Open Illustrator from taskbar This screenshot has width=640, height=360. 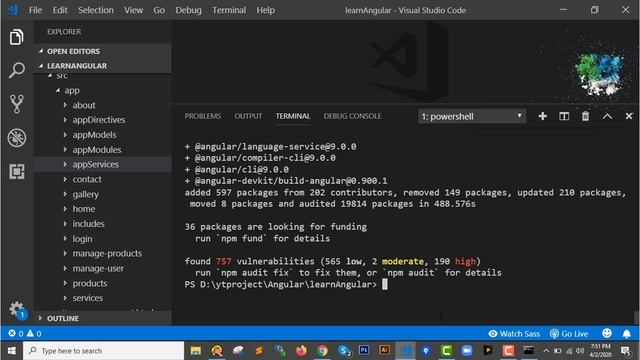(384, 350)
